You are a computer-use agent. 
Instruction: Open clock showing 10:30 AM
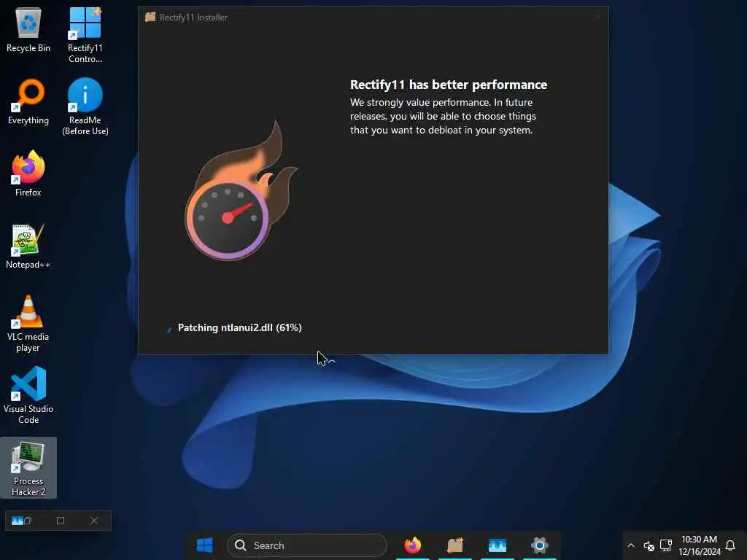[x=699, y=545]
